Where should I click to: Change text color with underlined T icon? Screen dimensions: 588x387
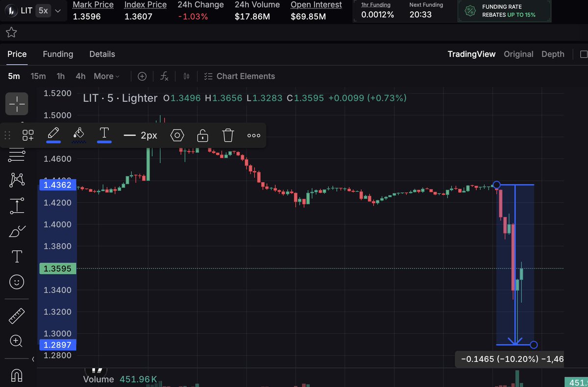tap(104, 135)
